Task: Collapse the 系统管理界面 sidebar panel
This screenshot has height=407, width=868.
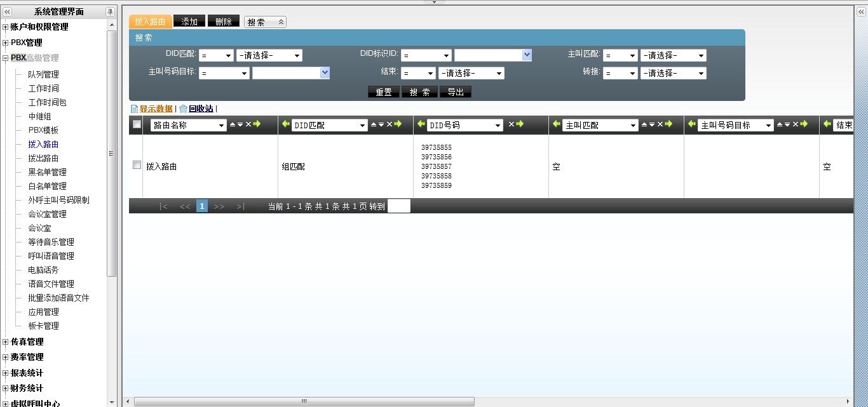Action: tap(8, 11)
